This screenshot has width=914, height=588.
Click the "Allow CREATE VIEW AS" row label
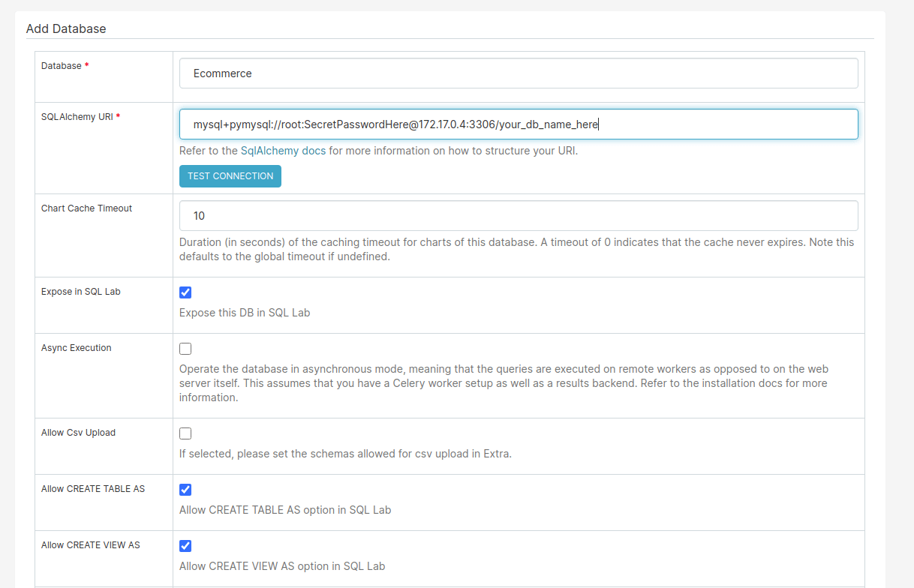[90, 545]
